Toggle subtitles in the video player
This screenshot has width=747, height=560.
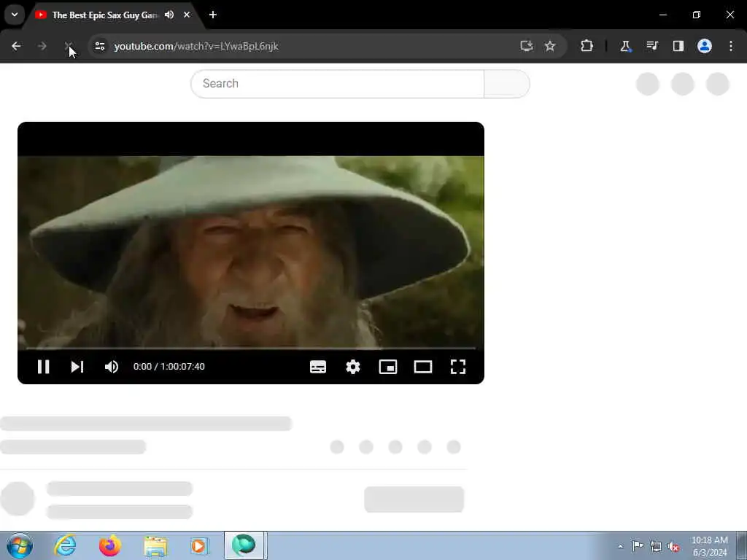coord(318,367)
